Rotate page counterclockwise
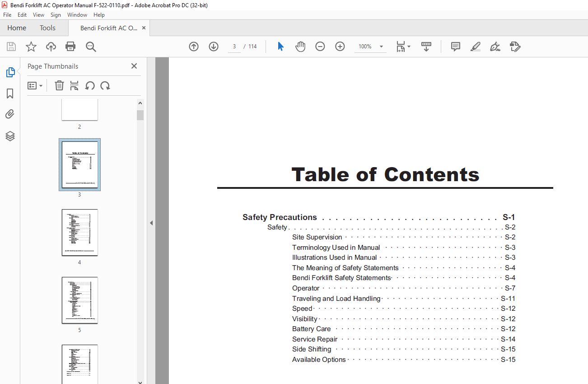The height and width of the screenshot is (384, 588). [90, 85]
